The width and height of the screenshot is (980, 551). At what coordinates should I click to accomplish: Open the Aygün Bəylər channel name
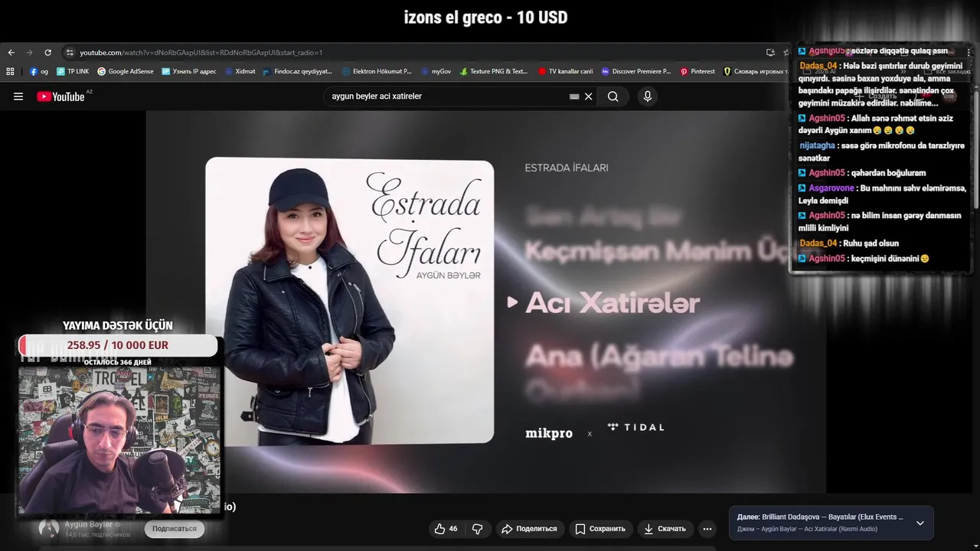coord(89,524)
